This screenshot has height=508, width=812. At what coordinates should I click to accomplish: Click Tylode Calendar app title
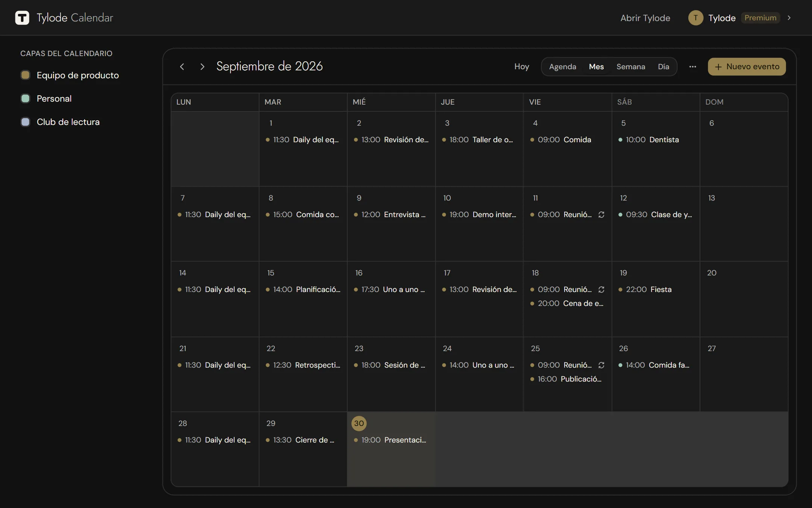pyautogui.click(x=75, y=18)
